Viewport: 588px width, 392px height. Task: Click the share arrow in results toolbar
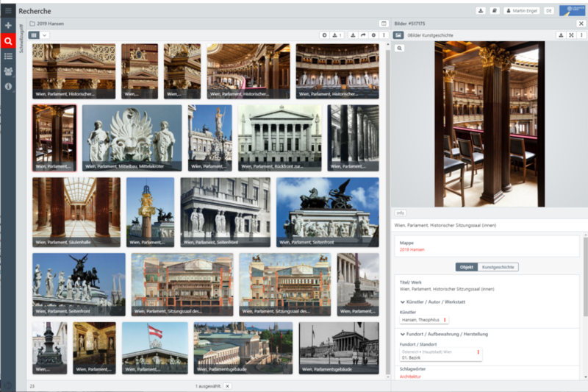[362, 35]
